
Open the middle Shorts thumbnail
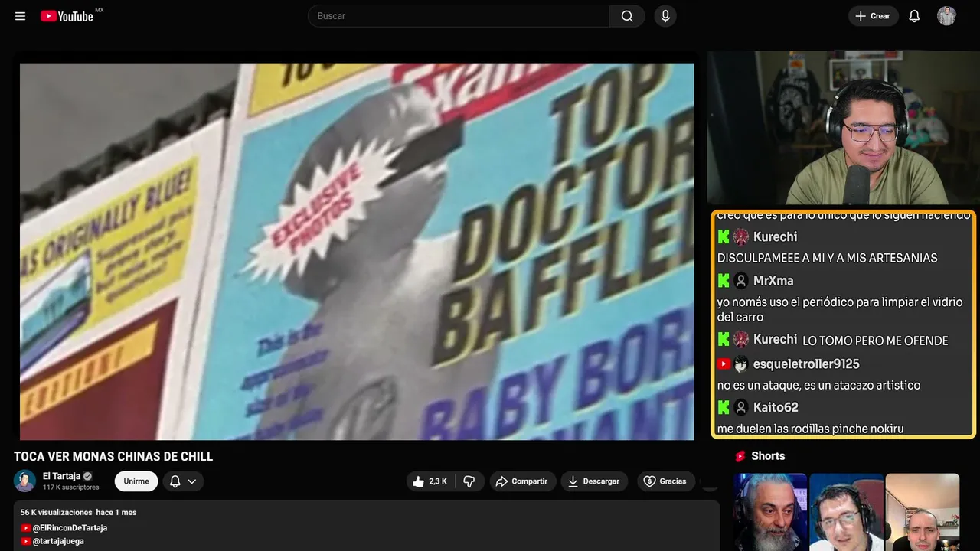click(x=846, y=512)
